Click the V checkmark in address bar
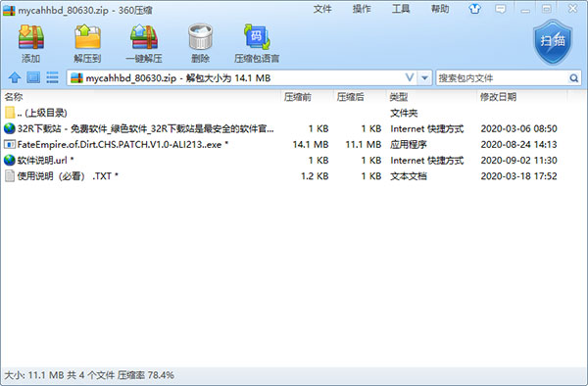This screenshot has width=588, height=386. [x=410, y=77]
